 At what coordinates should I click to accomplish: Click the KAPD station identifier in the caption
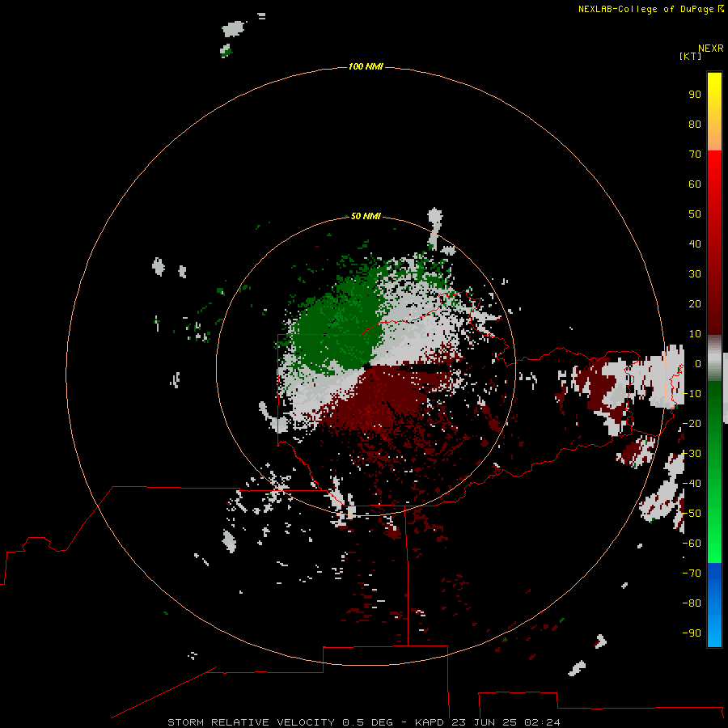pyautogui.click(x=430, y=722)
